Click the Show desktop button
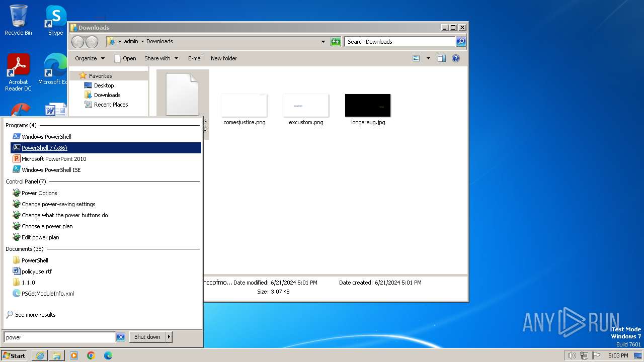This screenshot has height=362, width=644. 638,355
